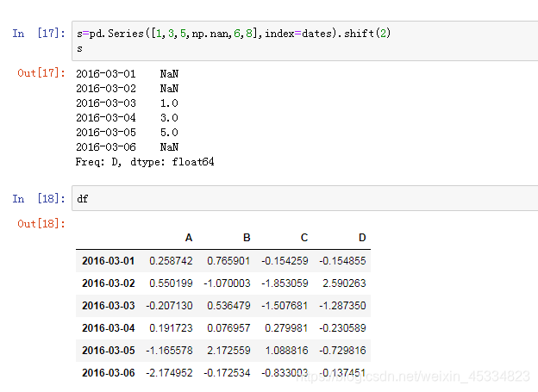Click series output row 2016-03-01 NaN
Viewport: 538px width, 392px height.
128,74
